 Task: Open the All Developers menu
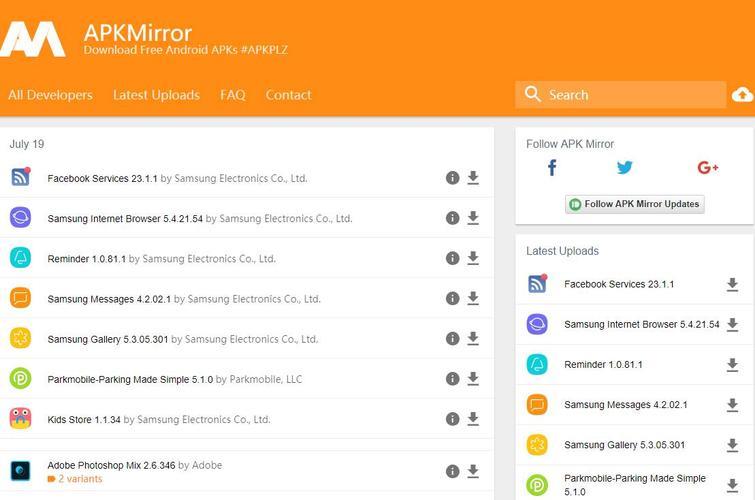tap(51, 95)
